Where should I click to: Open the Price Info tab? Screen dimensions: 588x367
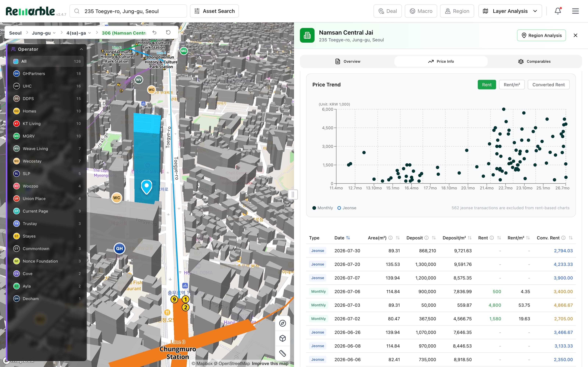[x=441, y=61]
